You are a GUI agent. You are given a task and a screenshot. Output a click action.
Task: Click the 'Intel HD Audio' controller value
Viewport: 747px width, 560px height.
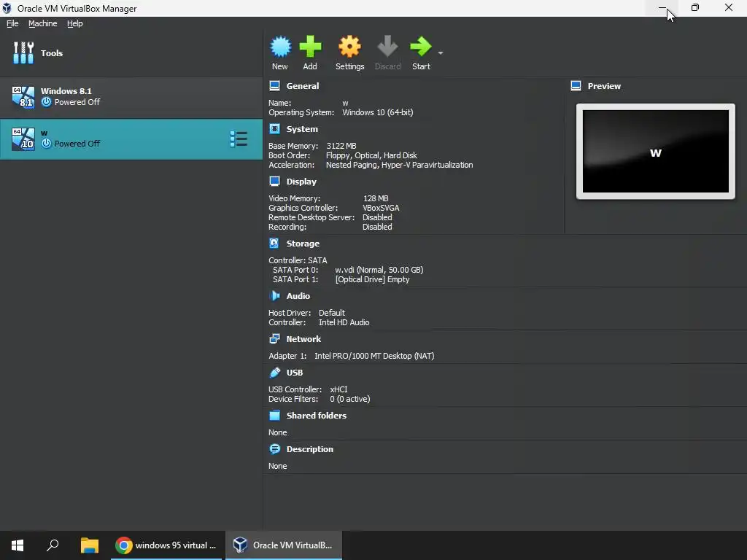pyautogui.click(x=344, y=322)
